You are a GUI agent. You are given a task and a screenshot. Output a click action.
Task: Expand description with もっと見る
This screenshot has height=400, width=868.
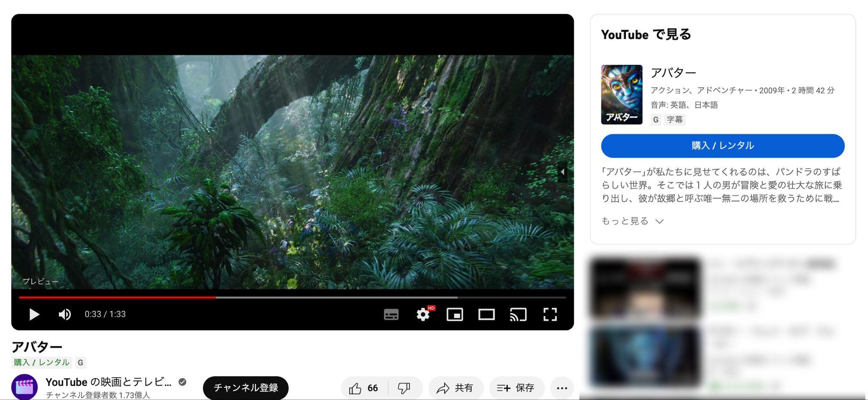pyautogui.click(x=632, y=221)
